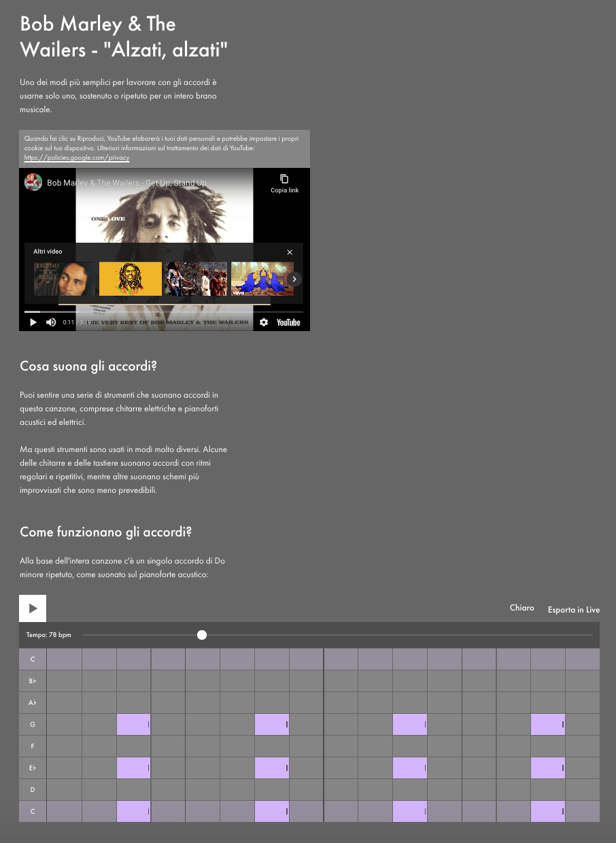The width and height of the screenshot is (616, 843).
Task: Close the Altri video overlay
Action: tap(290, 252)
